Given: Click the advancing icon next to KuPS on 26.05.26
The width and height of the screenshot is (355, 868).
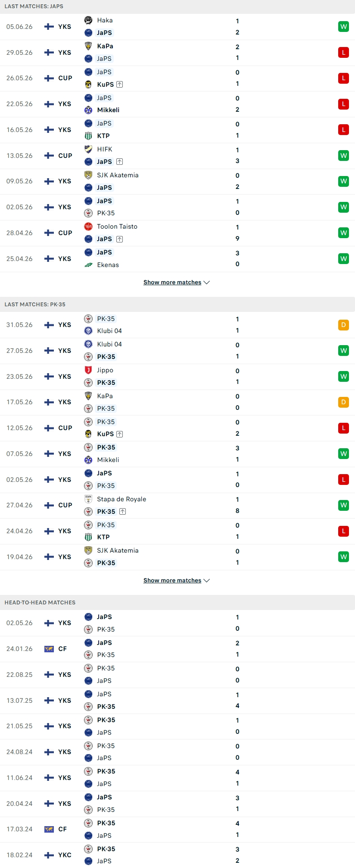Looking at the screenshot, I should coord(120,85).
